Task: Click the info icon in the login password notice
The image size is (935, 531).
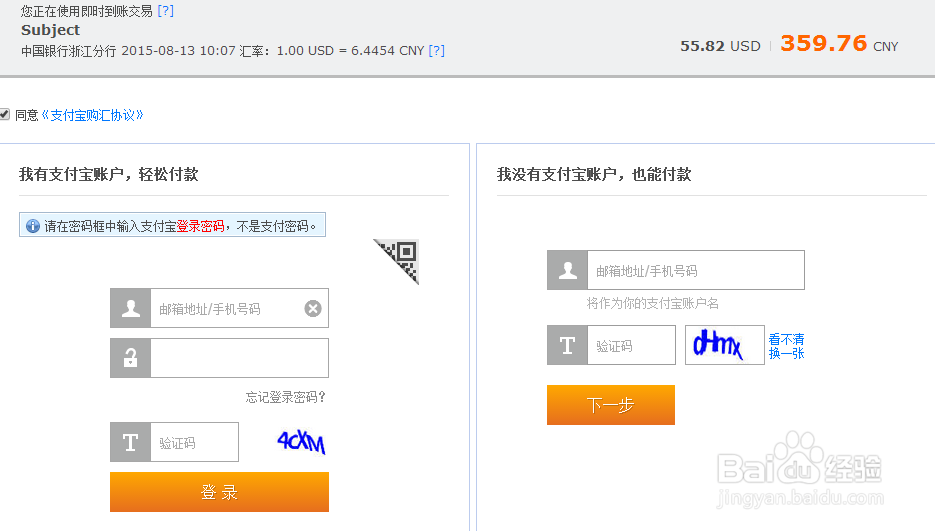Action: [33, 226]
